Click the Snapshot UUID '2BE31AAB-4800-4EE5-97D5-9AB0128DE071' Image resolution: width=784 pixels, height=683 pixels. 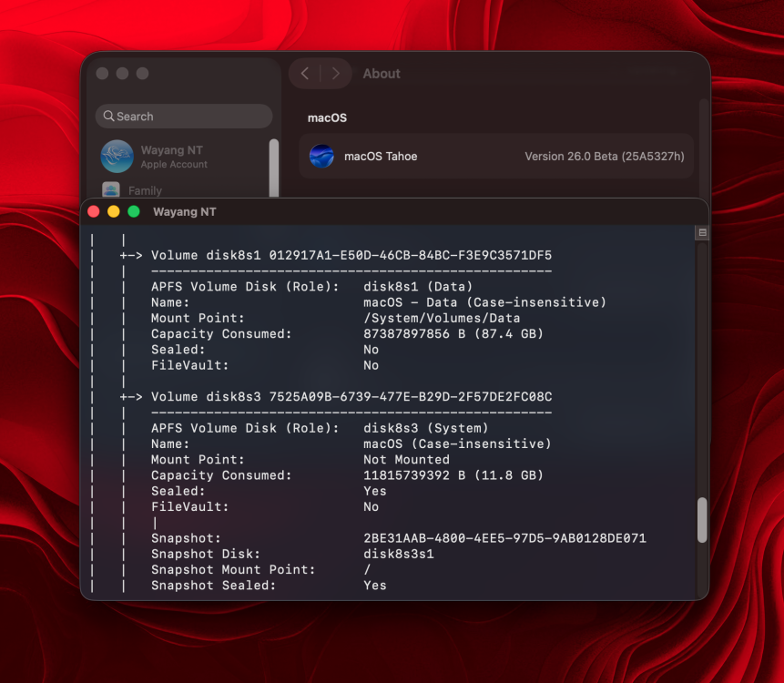(x=504, y=538)
